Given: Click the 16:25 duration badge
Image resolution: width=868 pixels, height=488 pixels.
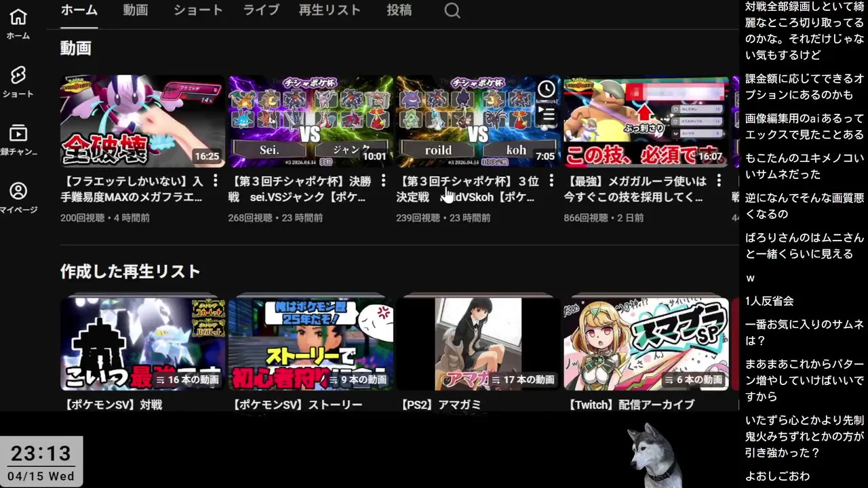Looking at the screenshot, I should [x=207, y=156].
